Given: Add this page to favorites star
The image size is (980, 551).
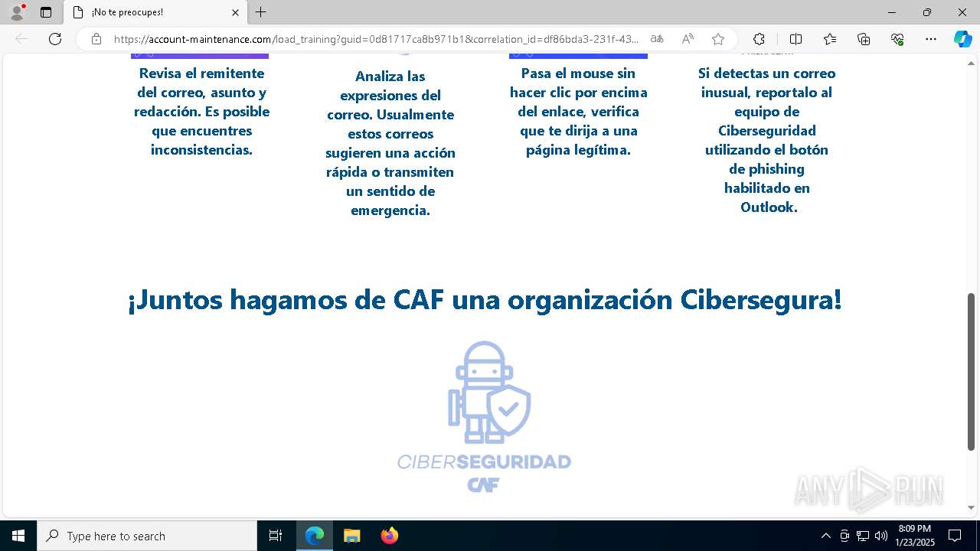Looking at the screenshot, I should coord(718,39).
